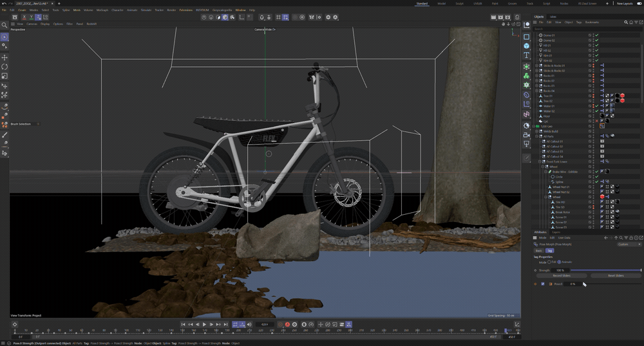
Task: Toggle X axis lock
Action: click(24, 17)
